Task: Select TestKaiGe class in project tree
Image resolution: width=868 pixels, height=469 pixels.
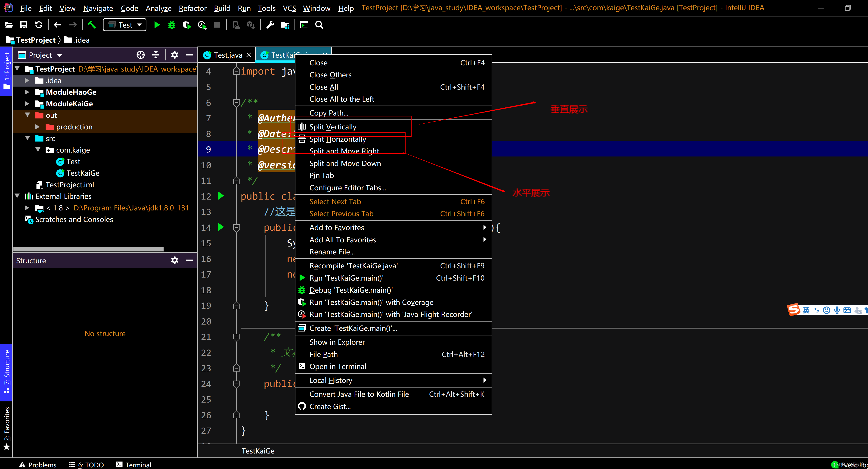Action: tap(83, 173)
